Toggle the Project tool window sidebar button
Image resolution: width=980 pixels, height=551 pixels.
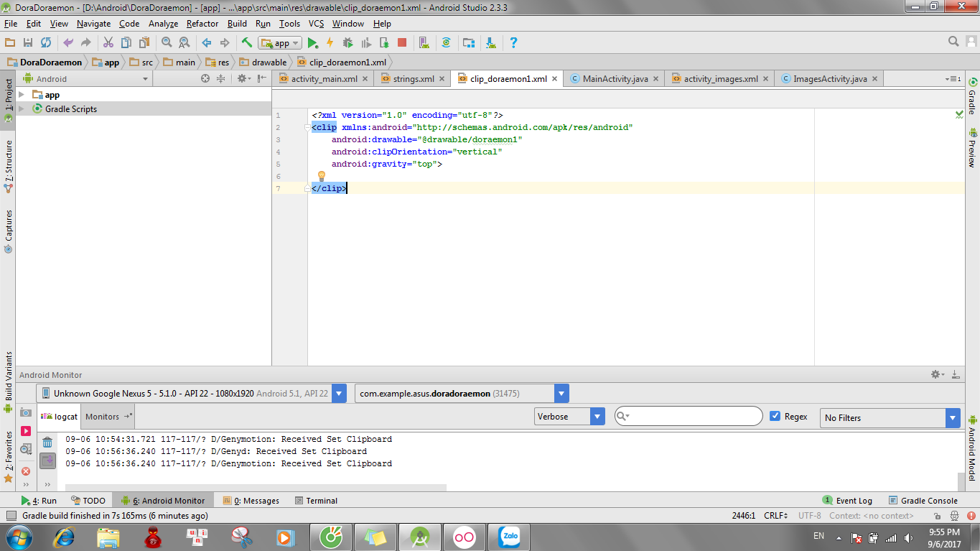pos(8,99)
